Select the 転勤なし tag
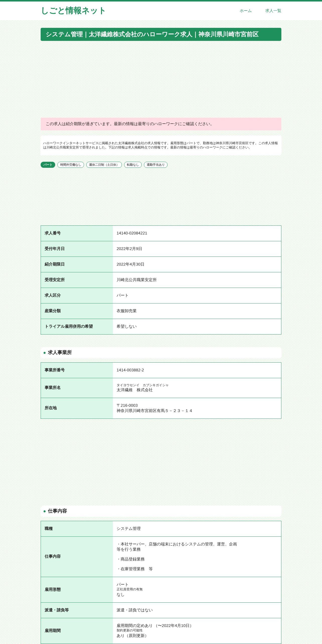Screen dimensions: 322x644 133,165
